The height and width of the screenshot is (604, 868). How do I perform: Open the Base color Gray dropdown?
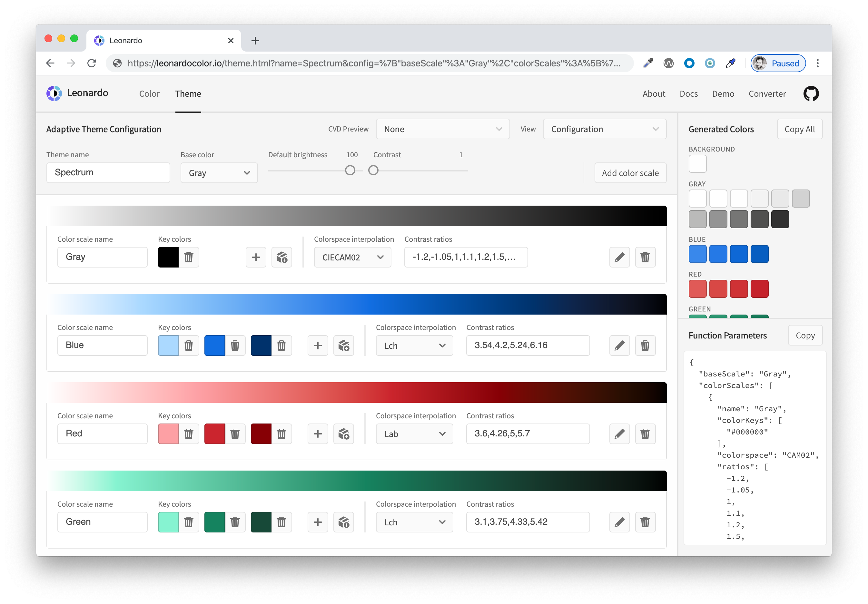click(219, 173)
